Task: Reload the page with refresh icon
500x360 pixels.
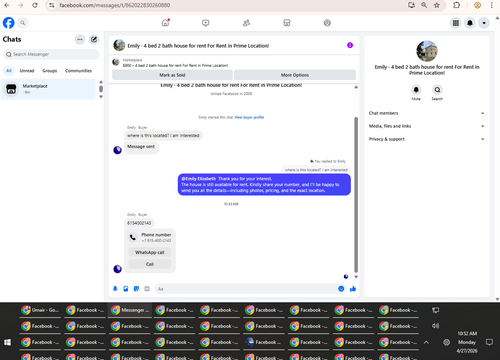Action: tap(35, 5)
